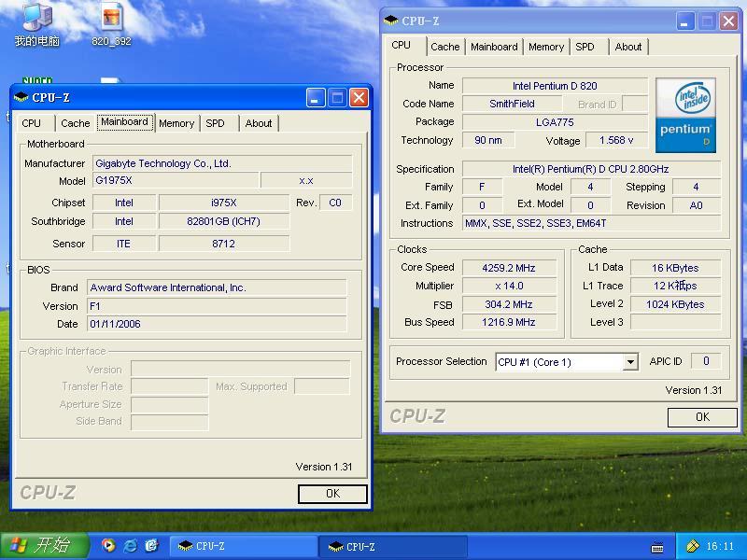747x560 pixels.
Task: Click the language bar keyboard icon in tray
Action: (657, 547)
